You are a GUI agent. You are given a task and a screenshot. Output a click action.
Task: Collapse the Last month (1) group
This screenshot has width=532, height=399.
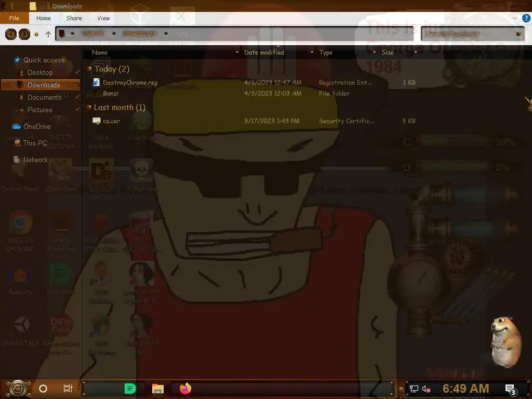coord(89,108)
